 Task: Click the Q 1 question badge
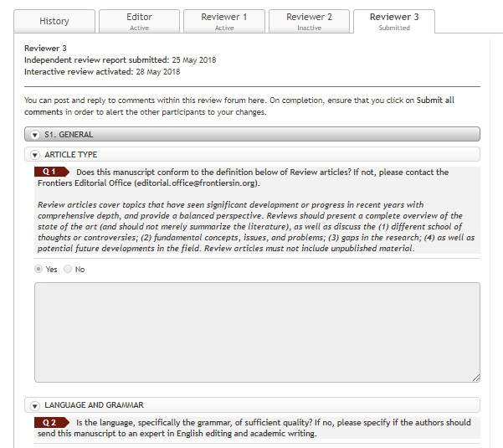pos(51,172)
